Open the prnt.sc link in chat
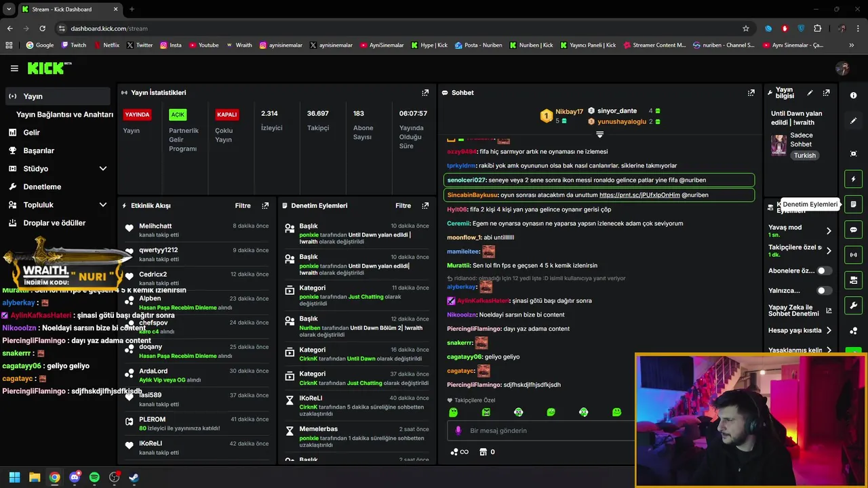Image resolution: width=868 pixels, height=488 pixels. point(639,195)
